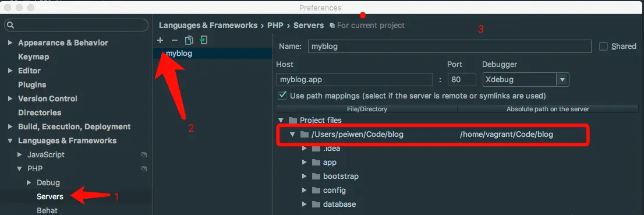Open Keymap settings

[x=34, y=57]
